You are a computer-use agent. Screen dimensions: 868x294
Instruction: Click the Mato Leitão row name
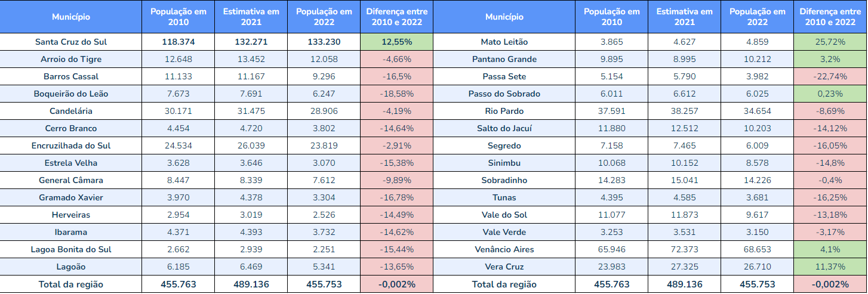pos(504,42)
